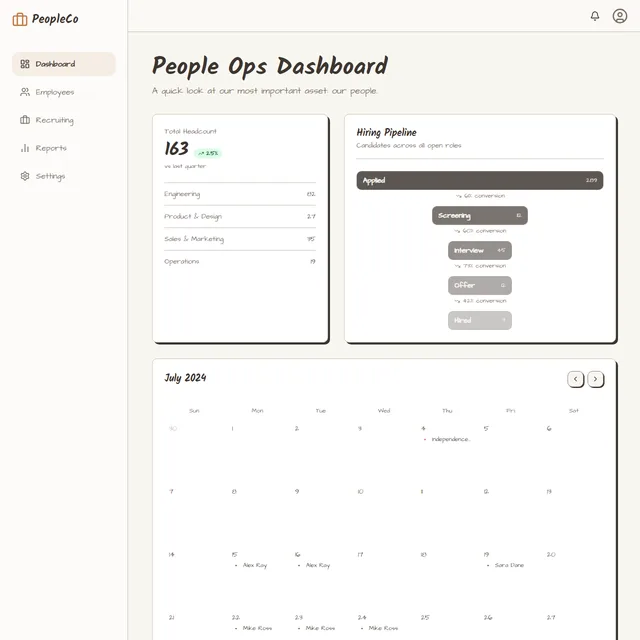
Task: Click the Recruiting briefcase icon
Action: tap(25, 120)
